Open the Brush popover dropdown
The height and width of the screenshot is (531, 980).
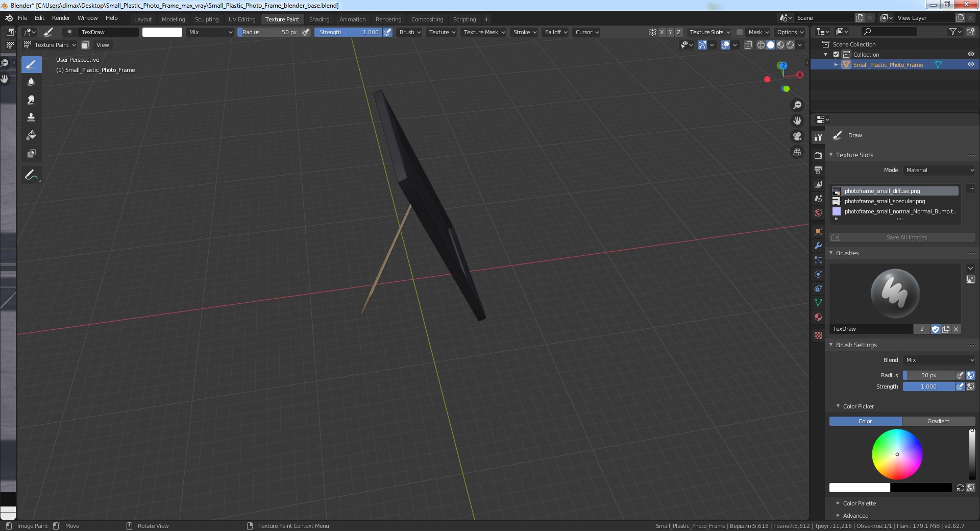coord(410,32)
